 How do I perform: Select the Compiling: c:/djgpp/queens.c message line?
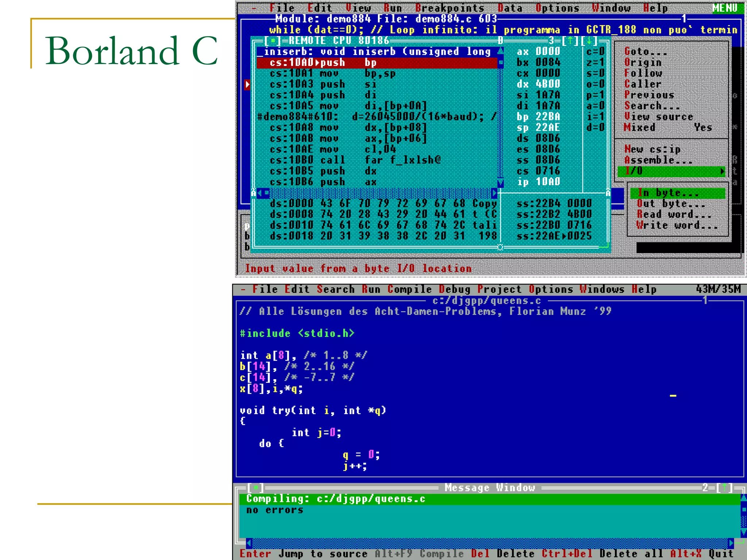tap(489, 499)
